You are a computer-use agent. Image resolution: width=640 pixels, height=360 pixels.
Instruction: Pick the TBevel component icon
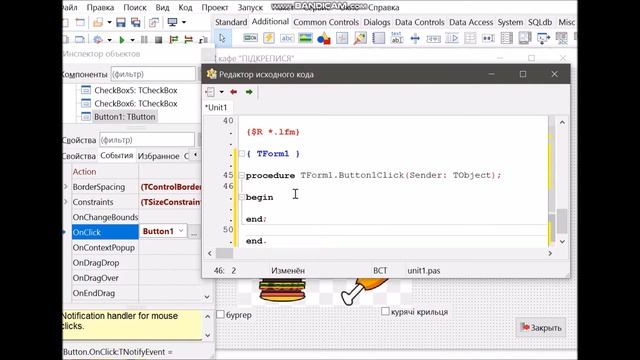click(x=342, y=38)
